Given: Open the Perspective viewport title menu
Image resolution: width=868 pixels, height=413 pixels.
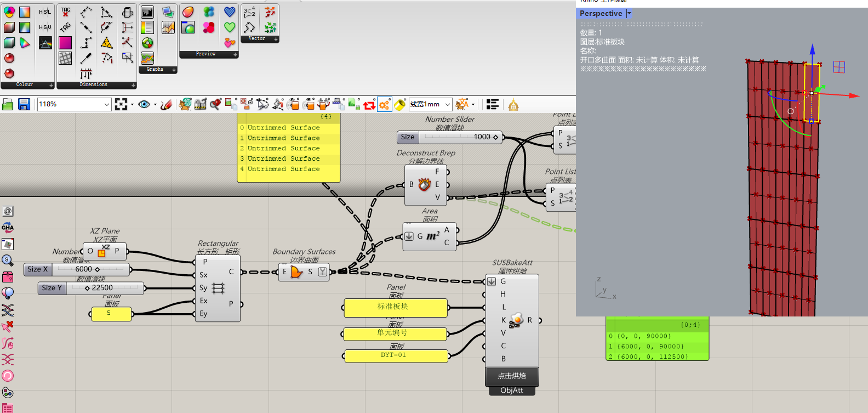Looking at the screenshot, I should tap(601, 13).
